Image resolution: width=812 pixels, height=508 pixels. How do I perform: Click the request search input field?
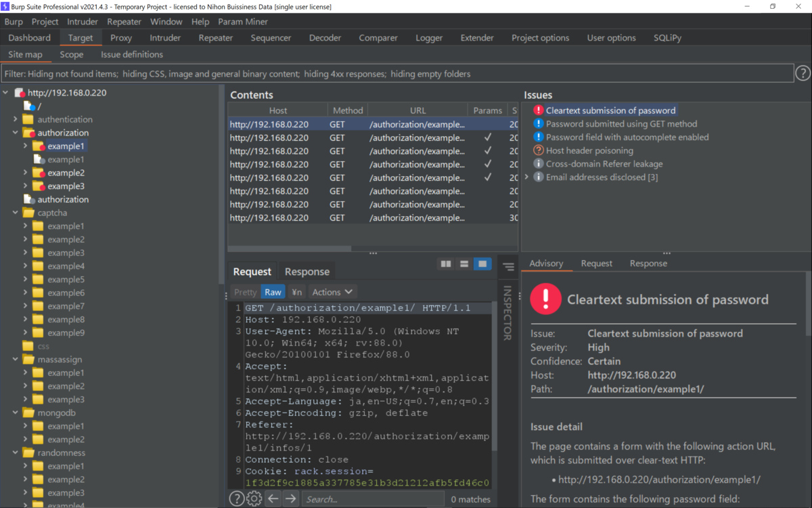coord(374,499)
